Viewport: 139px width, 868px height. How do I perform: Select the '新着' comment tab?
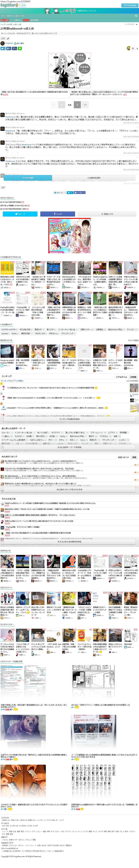134,457
